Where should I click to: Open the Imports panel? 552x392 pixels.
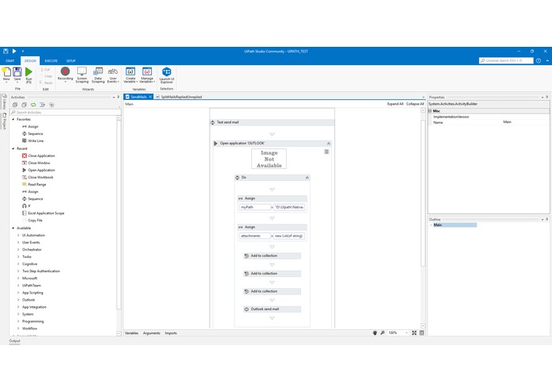click(171, 333)
